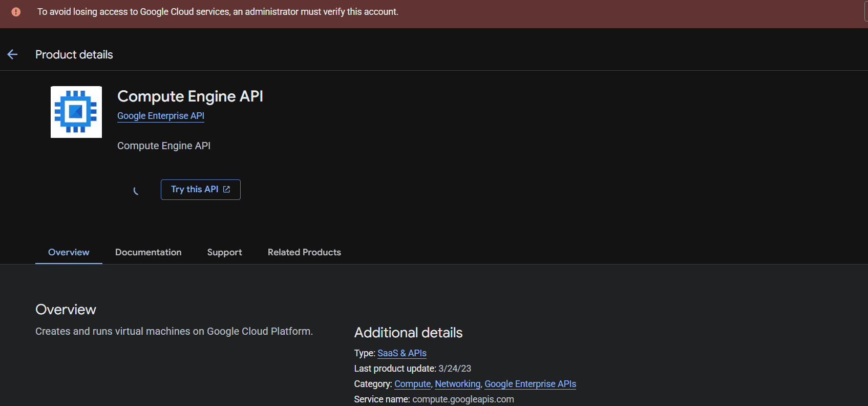Switch to the Documentation tab
Viewport: 868px width, 406px height.
tap(149, 252)
